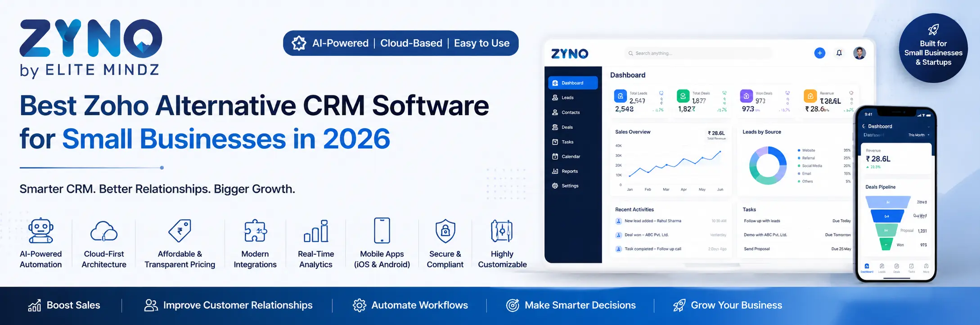
Task: Click the Mobile Apps phone icon
Action: (382, 230)
